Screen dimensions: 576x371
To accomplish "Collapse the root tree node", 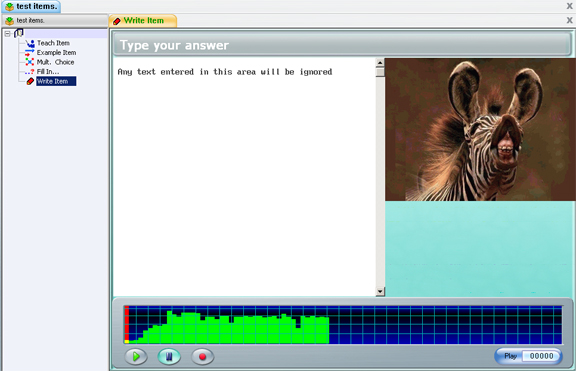I will tap(7, 34).
